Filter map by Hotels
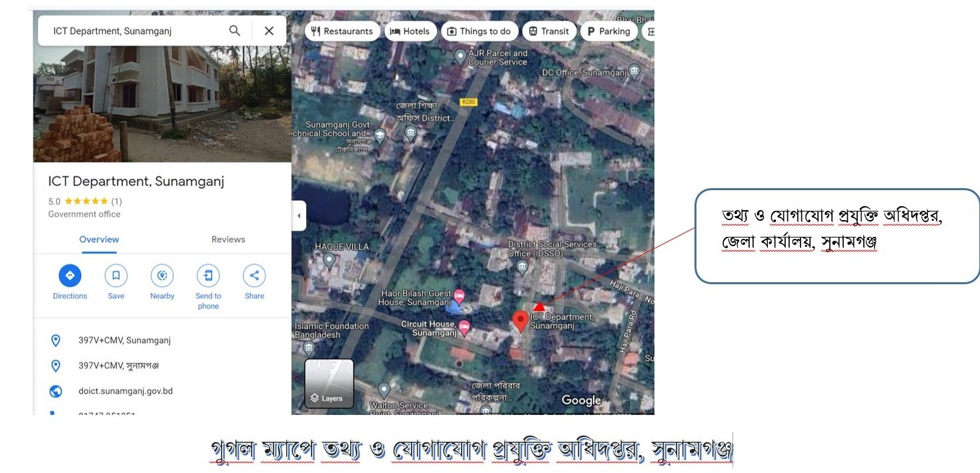 coord(410,31)
